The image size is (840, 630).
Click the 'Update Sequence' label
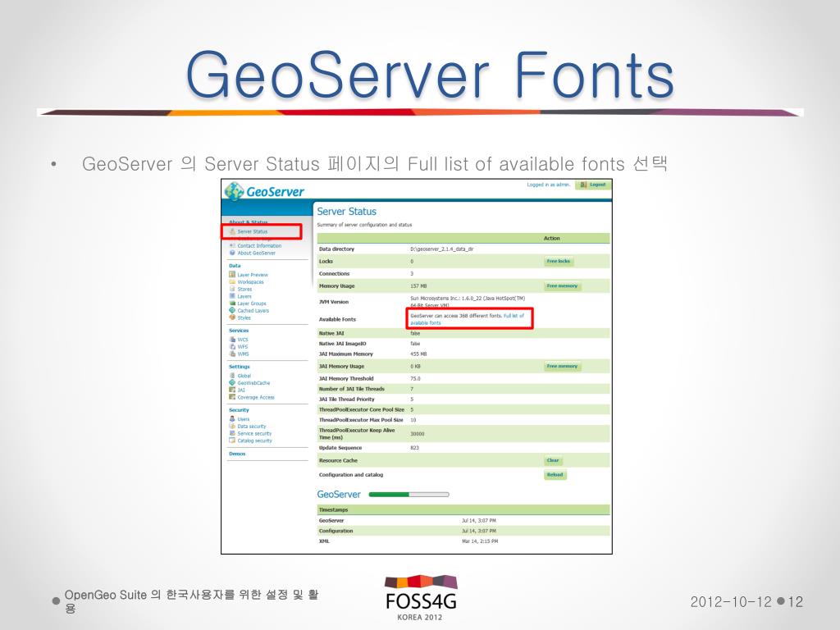[340, 448]
